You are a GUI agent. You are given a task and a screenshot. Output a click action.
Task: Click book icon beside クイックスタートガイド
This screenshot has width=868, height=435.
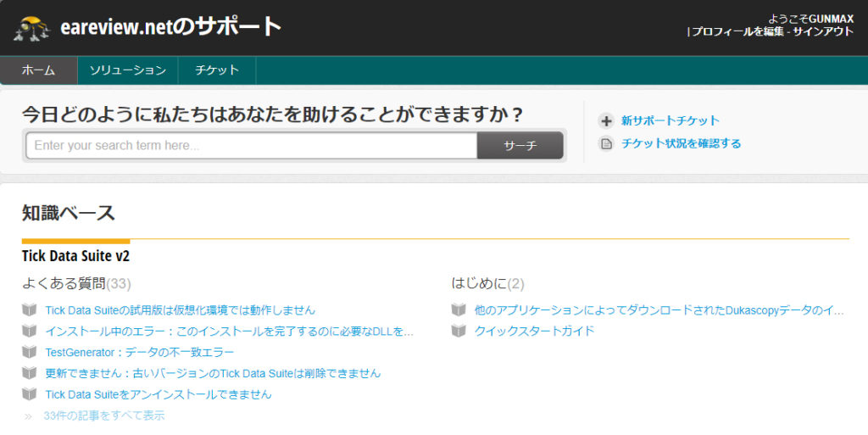coord(459,331)
